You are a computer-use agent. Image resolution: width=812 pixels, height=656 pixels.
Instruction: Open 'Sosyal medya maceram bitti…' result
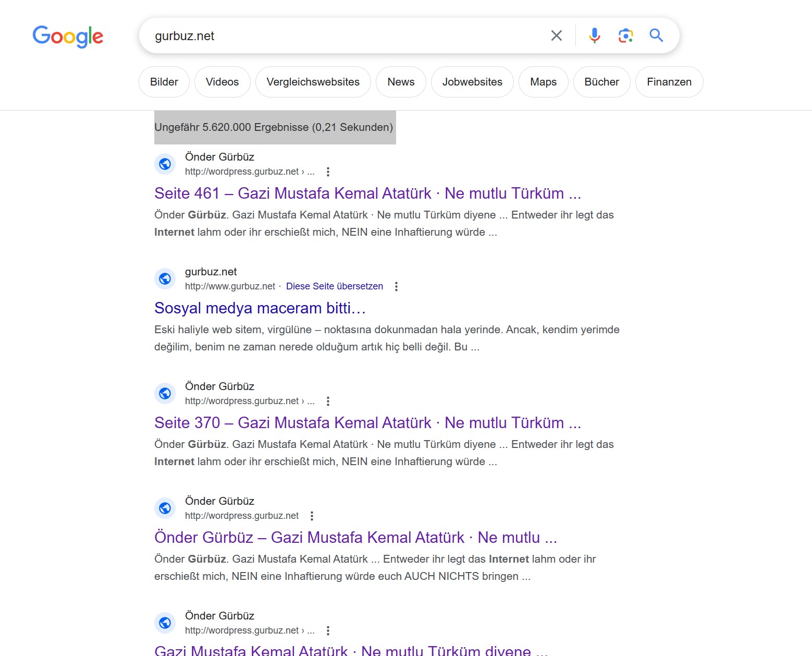click(x=260, y=308)
